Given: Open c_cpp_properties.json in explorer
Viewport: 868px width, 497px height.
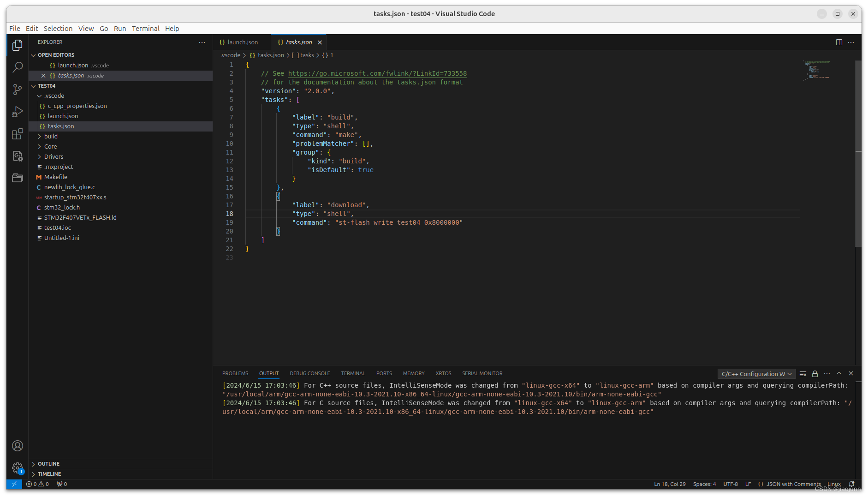Looking at the screenshot, I should coord(121,106).
